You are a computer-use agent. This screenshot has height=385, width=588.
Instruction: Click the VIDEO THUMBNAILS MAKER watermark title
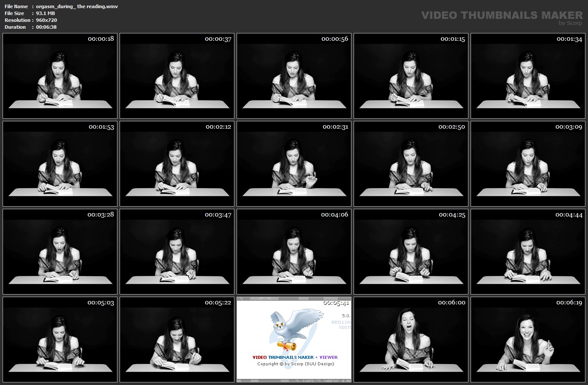pyautogui.click(x=501, y=15)
